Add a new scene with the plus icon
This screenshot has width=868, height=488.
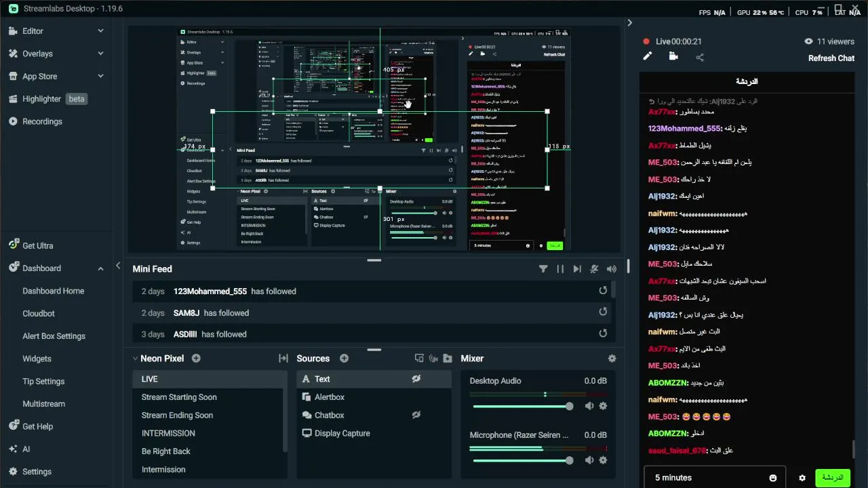[x=196, y=358]
